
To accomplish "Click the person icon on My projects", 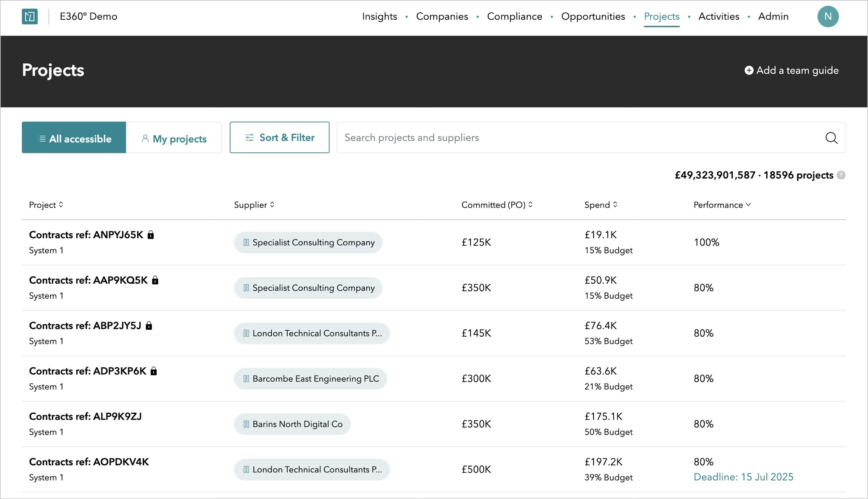I will pyautogui.click(x=145, y=138).
